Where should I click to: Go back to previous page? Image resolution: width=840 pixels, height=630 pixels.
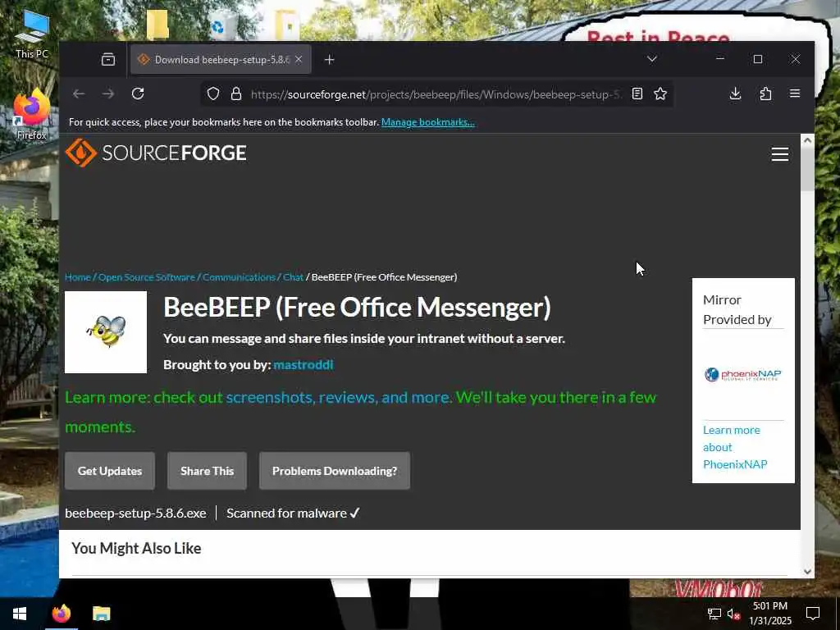pyautogui.click(x=79, y=94)
